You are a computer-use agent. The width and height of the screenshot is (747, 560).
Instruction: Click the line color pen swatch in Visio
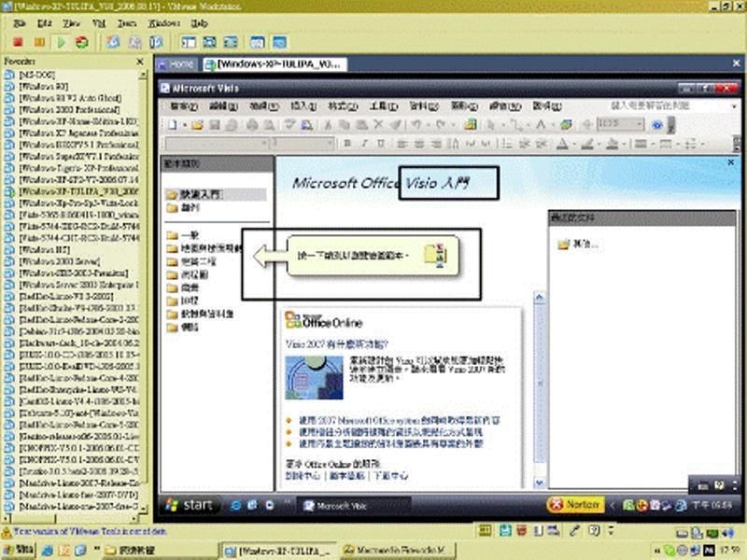click(587, 144)
